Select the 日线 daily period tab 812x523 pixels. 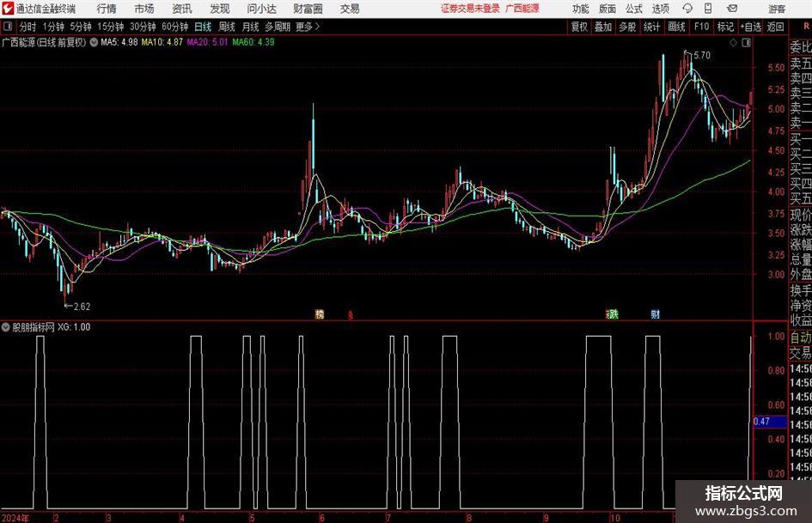[203, 27]
